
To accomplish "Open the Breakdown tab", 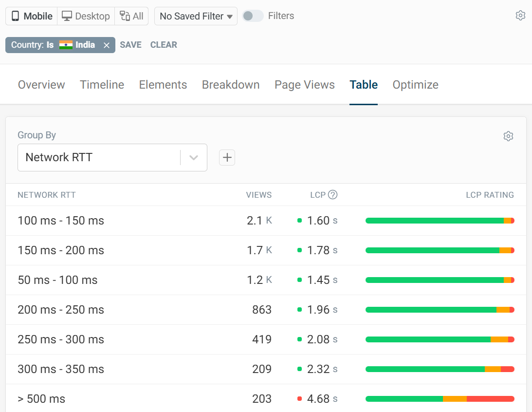I will [231, 84].
